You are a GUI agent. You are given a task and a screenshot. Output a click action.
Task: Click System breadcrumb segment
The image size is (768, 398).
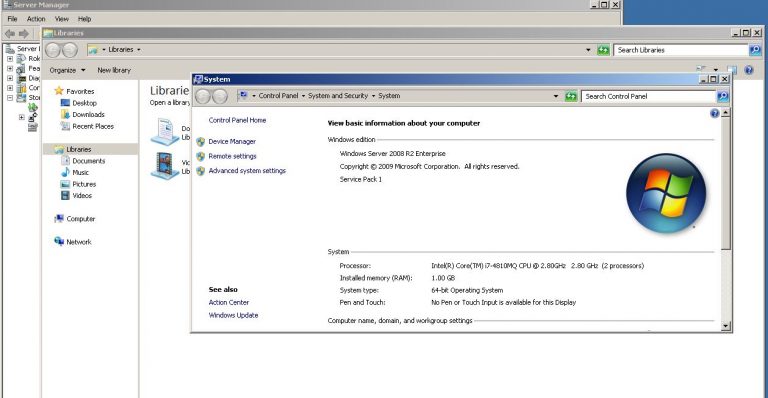389,96
